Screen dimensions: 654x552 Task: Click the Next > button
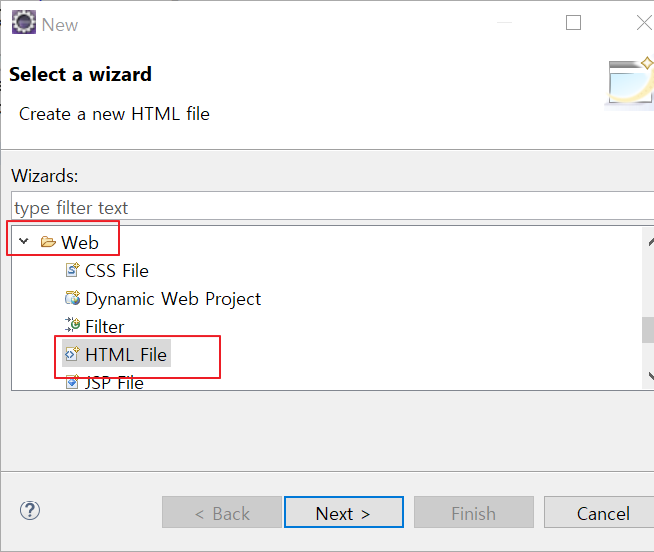pos(344,512)
